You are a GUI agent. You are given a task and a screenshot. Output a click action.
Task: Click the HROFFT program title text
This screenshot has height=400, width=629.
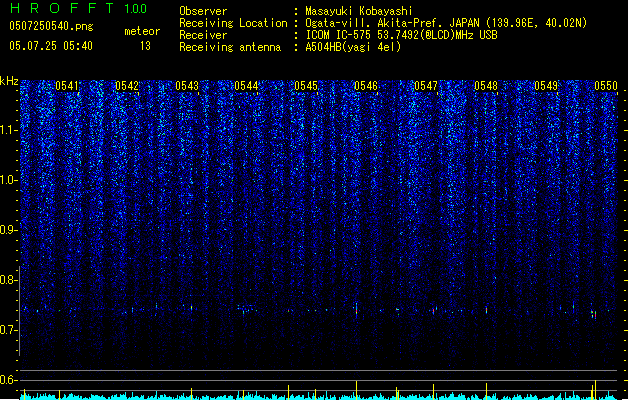click(x=62, y=8)
